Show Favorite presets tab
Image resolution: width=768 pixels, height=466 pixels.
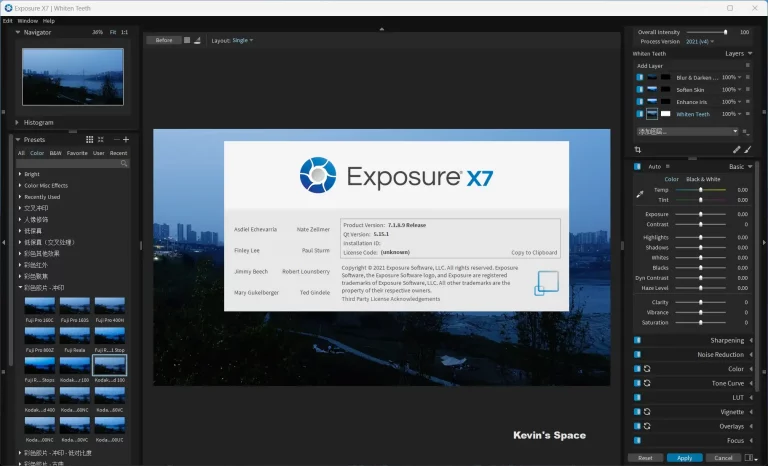[77, 153]
